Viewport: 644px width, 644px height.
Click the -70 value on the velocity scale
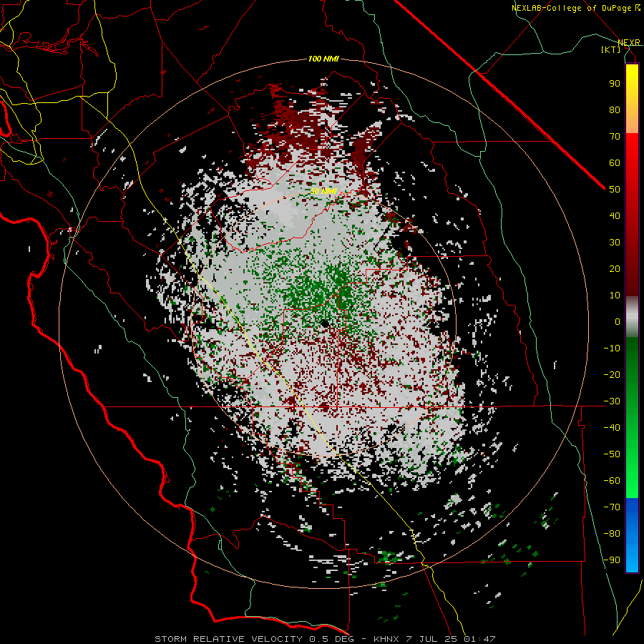(x=612, y=507)
